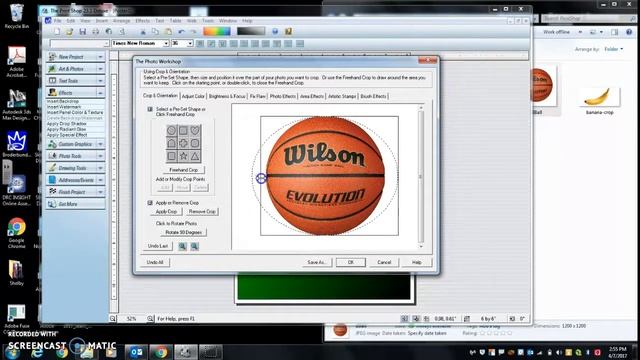Select the star pre-set crop shape

(x=183, y=156)
